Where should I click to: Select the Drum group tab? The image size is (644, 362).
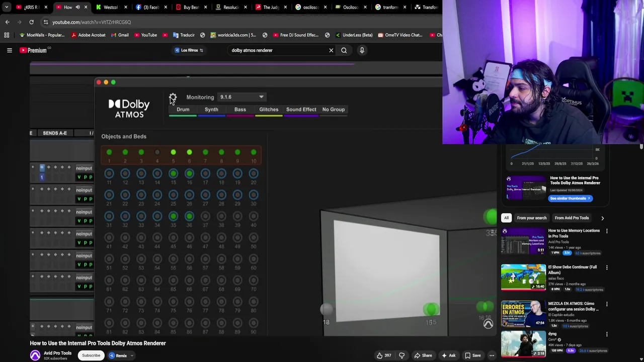[x=183, y=110]
